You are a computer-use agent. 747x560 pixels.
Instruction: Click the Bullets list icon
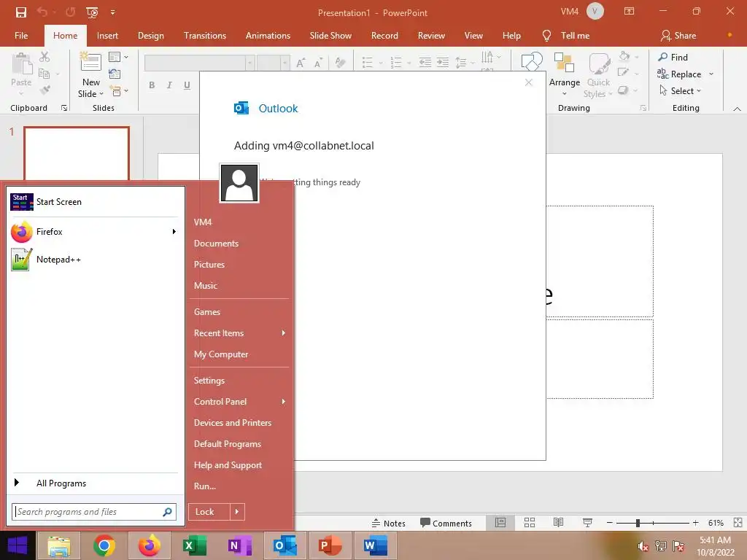click(x=368, y=63)
